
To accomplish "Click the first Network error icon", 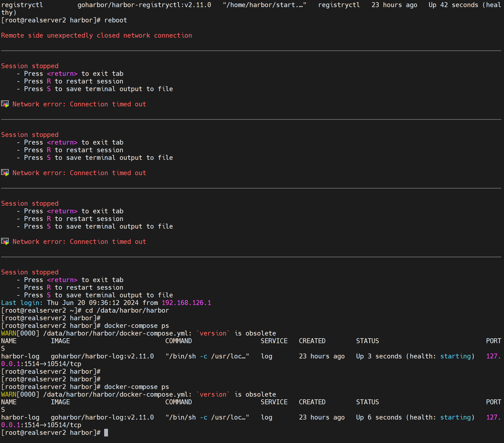I will pyautogui.click(x=5, y=104).
